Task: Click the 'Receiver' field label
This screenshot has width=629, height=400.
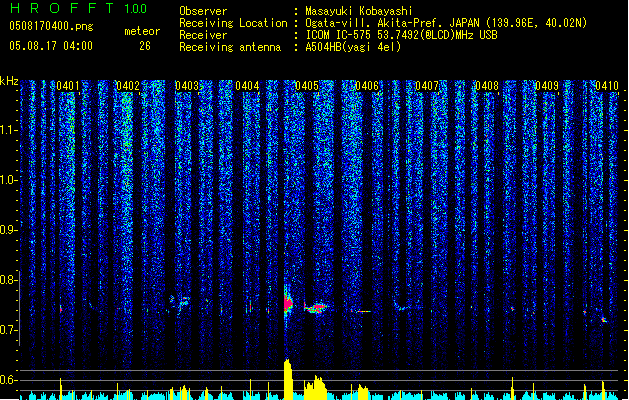Action: 203,35
